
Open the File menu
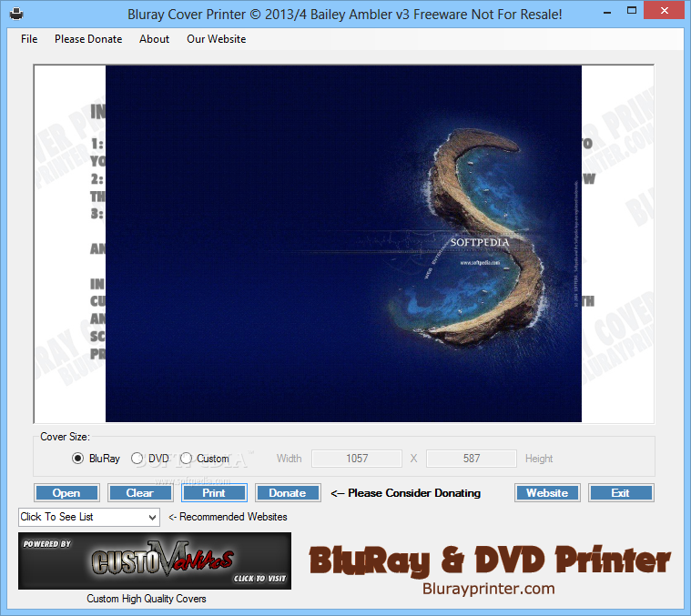(29, 39)
